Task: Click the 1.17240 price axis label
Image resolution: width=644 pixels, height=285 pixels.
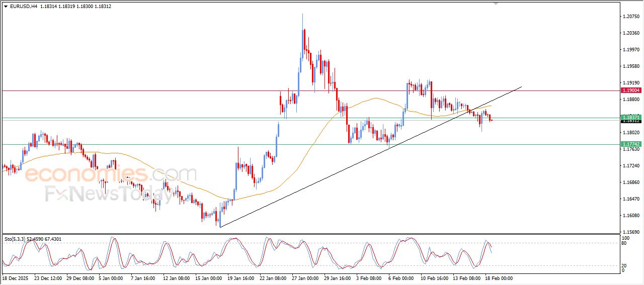Action: pos(631,166)
